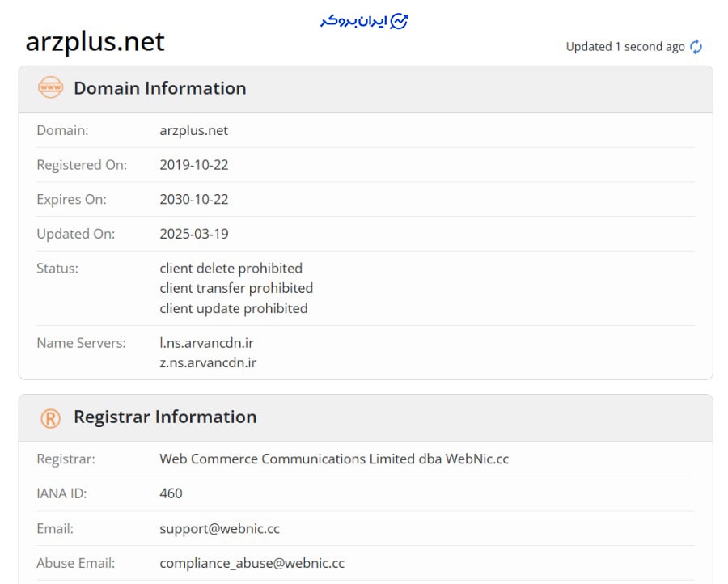The width and height of the screenshot is (728, 584).
Task: Click the Email: label above Abuse Email
Action: [55, 528]
